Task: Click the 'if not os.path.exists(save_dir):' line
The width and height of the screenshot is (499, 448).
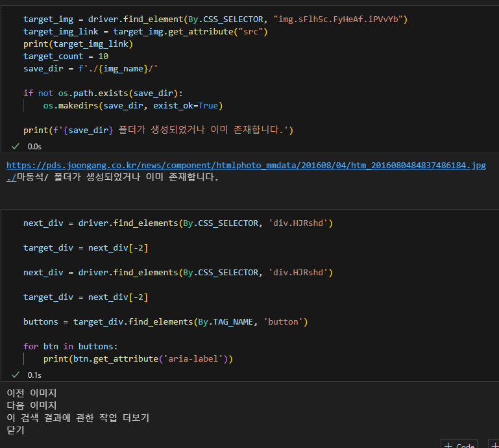Action: click(x=103, y=93)
